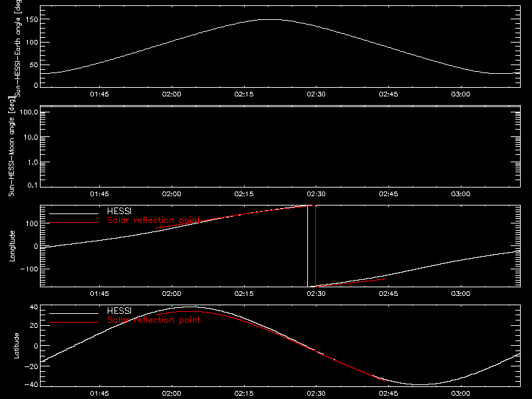Click the "Longitude" y-axis title
This screenshot has height=399, width=532.
click(x=12, y=246)
